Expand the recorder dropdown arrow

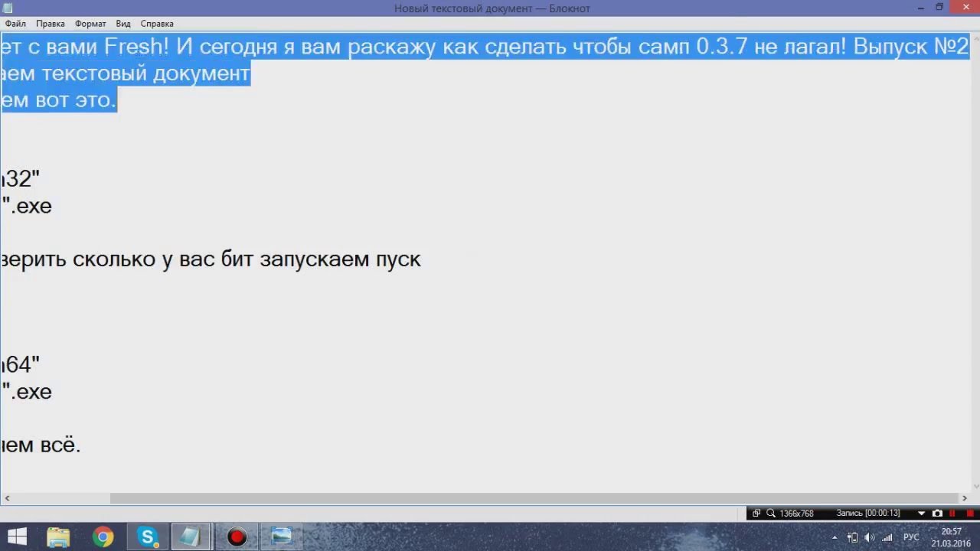(x=921, y=514)
